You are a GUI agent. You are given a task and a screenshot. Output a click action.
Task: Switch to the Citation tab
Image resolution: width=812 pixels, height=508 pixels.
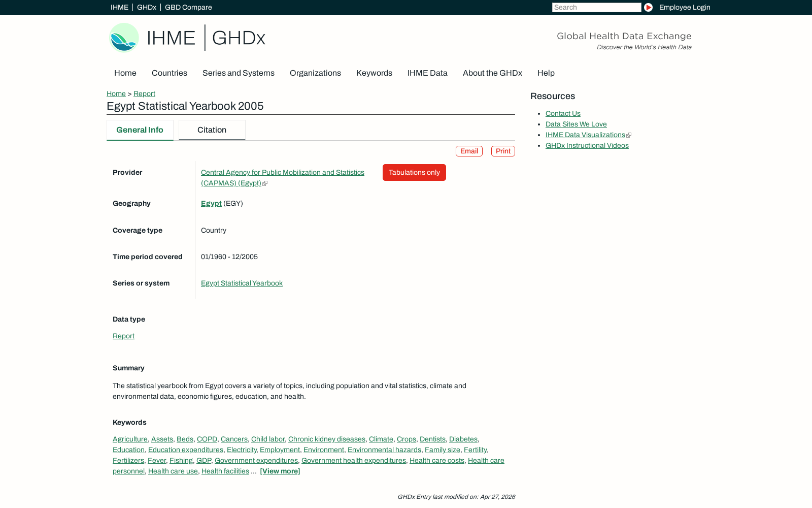point(212,130)
